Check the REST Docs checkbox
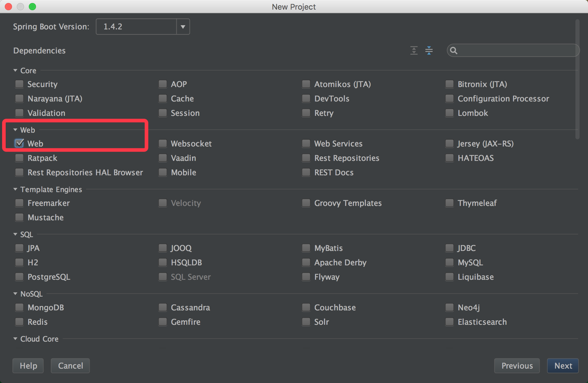The height and width of the screenshot is (383, 588). [306, 172]
